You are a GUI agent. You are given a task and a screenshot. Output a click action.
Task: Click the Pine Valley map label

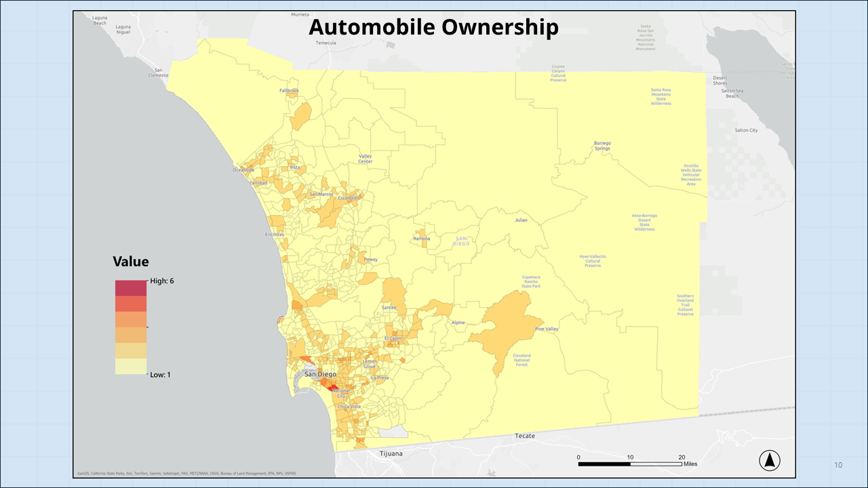547,329
